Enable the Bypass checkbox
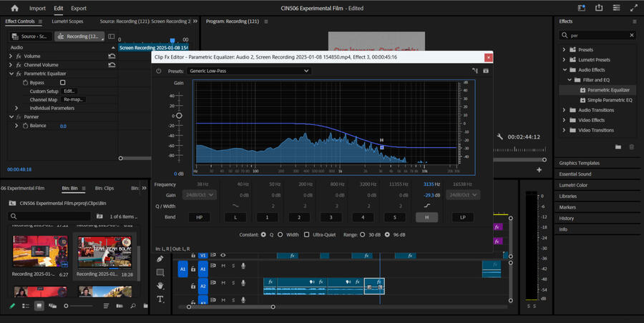The image size is (644, 323). [x=62, y=82]
